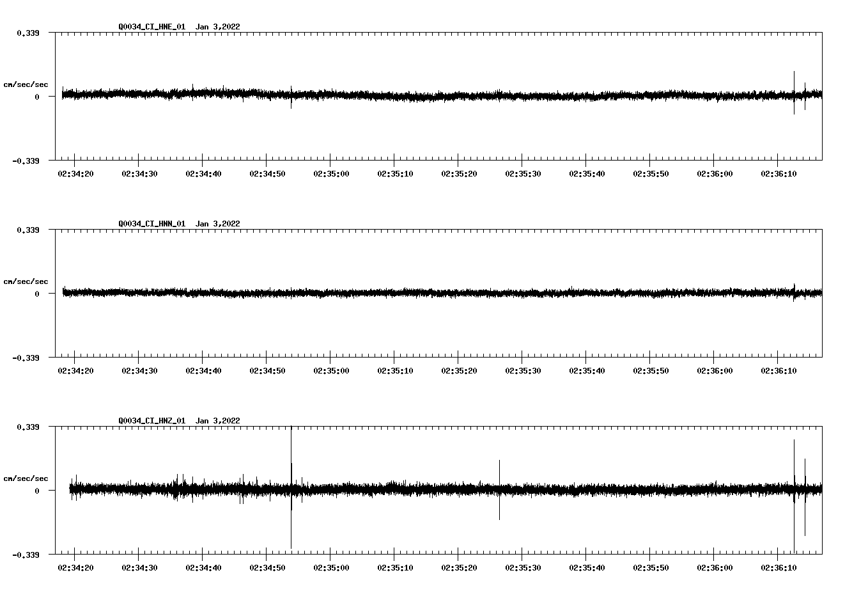The height and width of the screenshot is (591, 868).
Task: Select 02:35:20 time label under HNN plot
Action: [459, 370]
